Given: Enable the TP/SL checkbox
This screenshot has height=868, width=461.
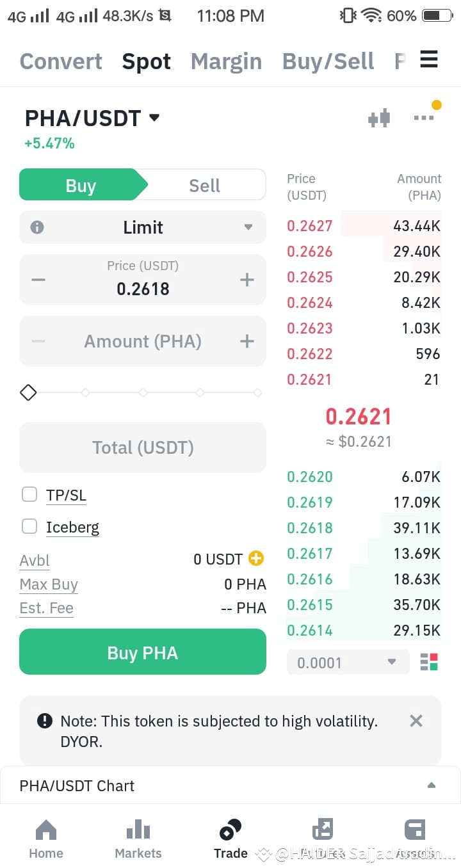Looking at the screenshot, I should (29, 494).
